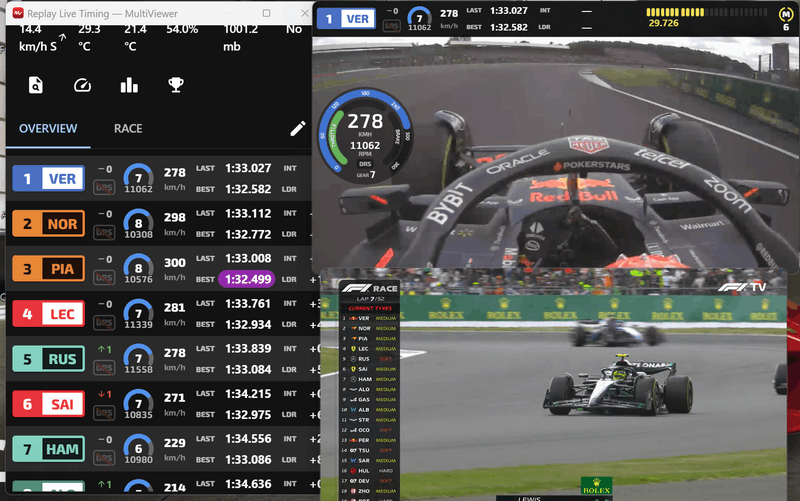Viewport: 800px width, 501px height.
Task: Open the bar chart statistics icon
Action: (x=129, y=85)
